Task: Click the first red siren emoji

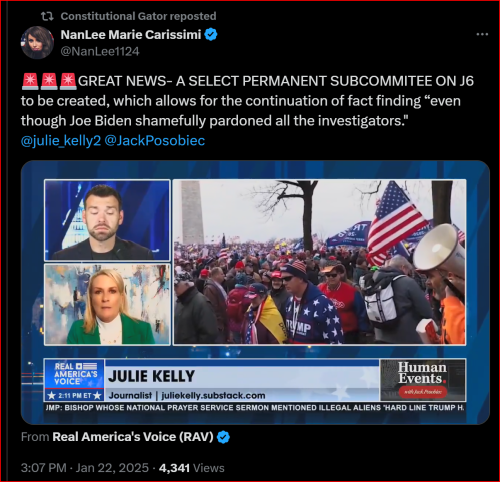Action: click(30, 81)
